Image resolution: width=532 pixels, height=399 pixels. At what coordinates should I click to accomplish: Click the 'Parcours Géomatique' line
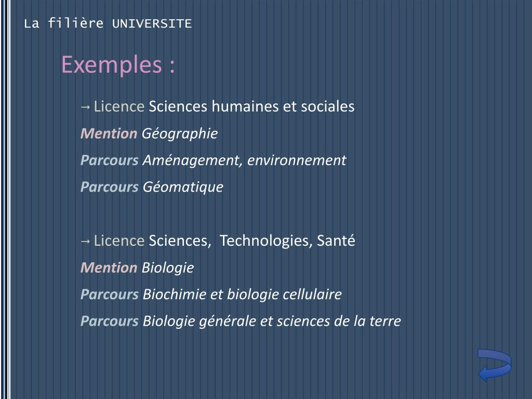click(x=152, y=187)
